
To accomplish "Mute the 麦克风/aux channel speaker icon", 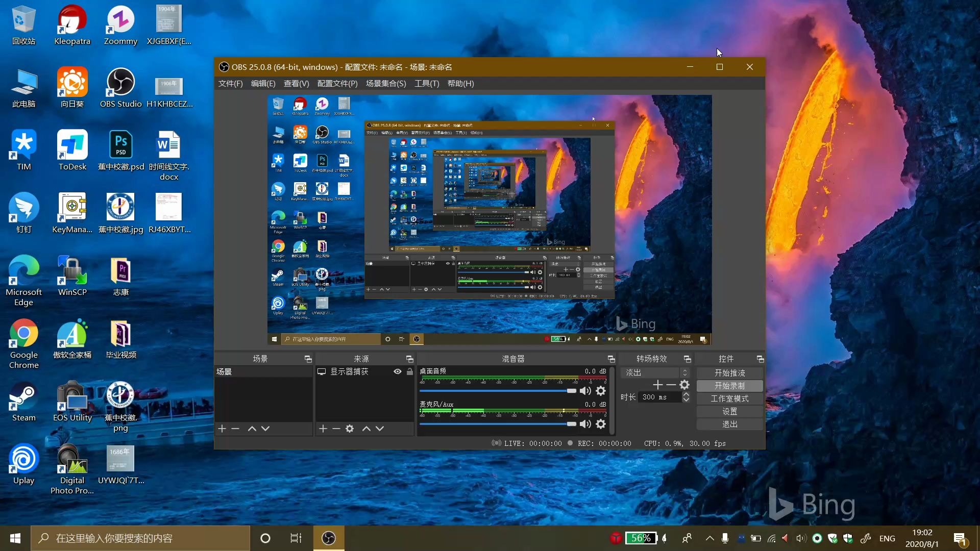I will [x=583, y=424].
